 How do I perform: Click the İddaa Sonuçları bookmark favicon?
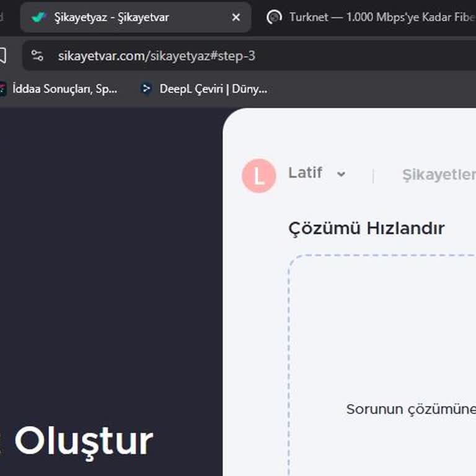2,89
